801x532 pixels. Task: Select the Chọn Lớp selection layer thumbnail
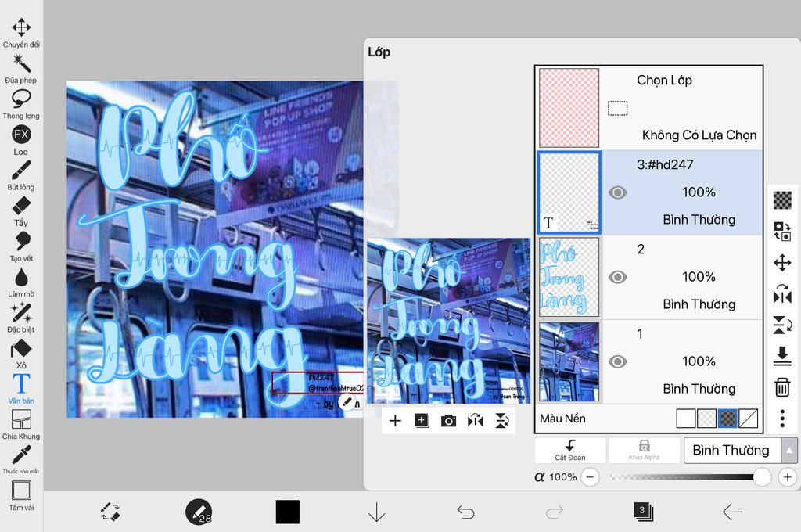click(569, 108)
